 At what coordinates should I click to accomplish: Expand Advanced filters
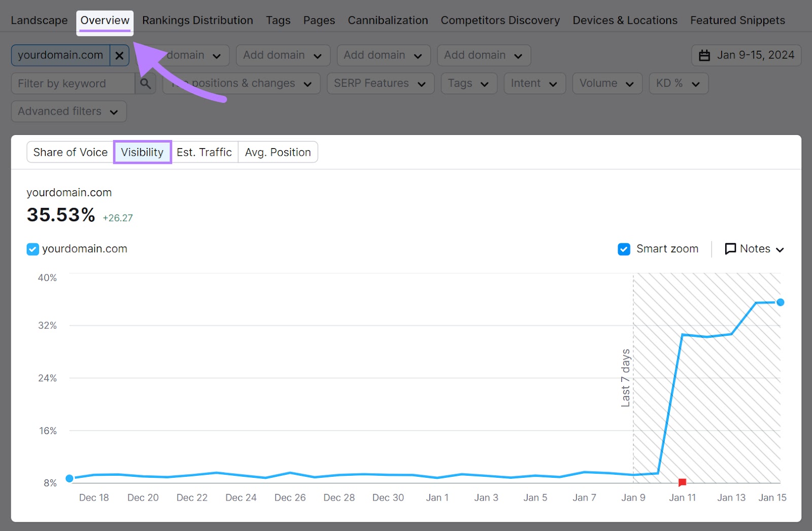click(x=69, y=111)
